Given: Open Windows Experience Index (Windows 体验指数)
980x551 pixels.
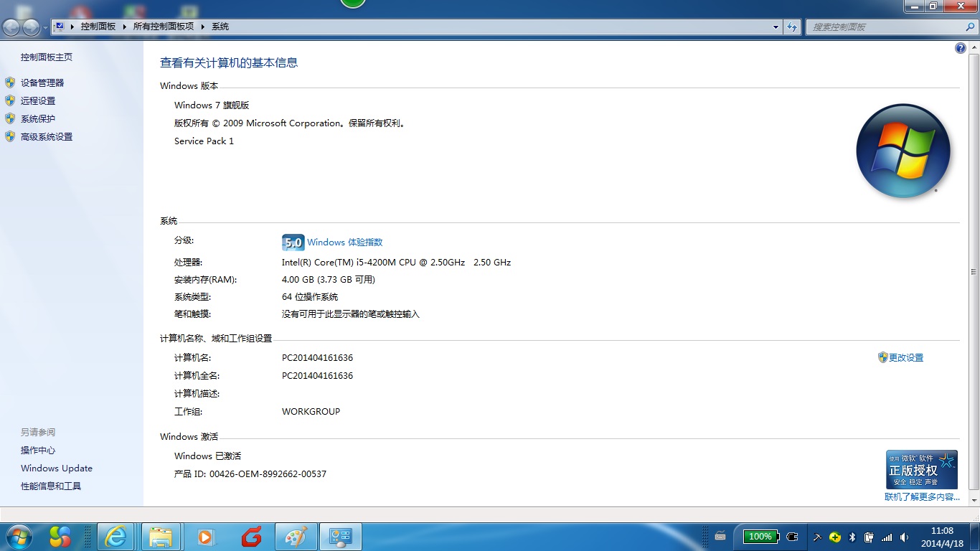Looking at the screenshot, I should [x=344, y=242].
